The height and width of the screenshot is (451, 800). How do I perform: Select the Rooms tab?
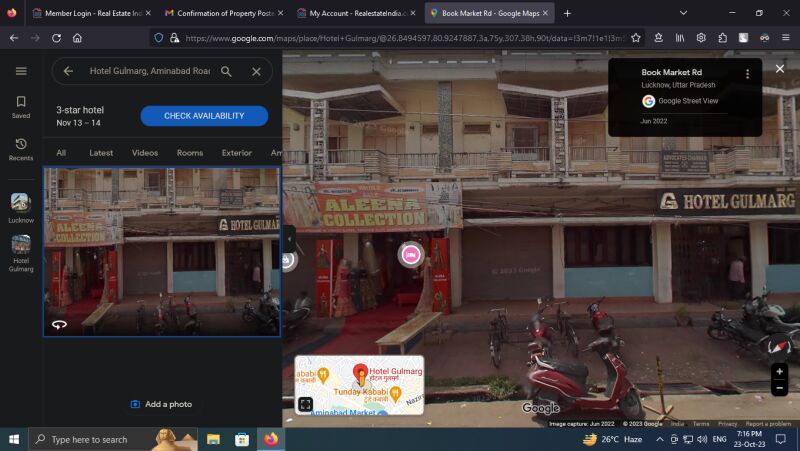tap(190, 153)
